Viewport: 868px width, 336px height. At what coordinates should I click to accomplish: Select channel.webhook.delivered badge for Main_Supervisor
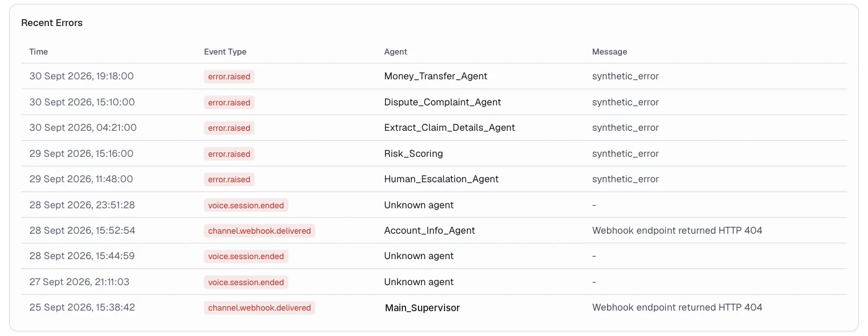point(259,307)
